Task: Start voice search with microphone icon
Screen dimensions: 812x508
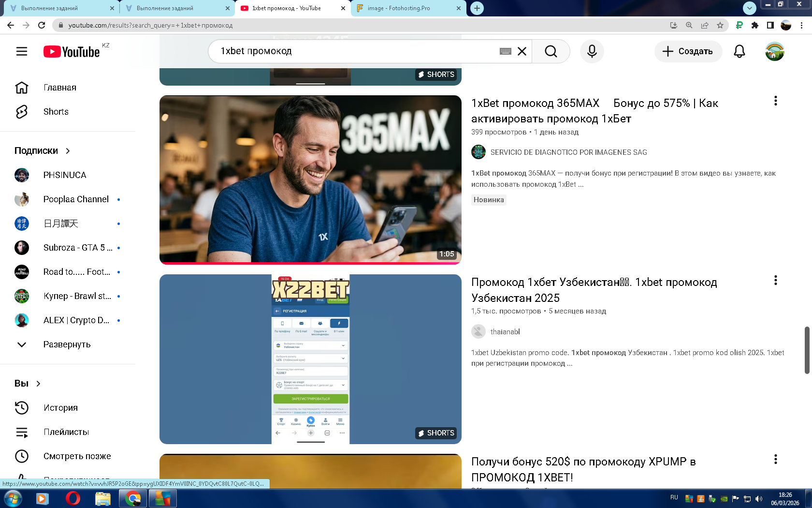Action: coord(592,51)
